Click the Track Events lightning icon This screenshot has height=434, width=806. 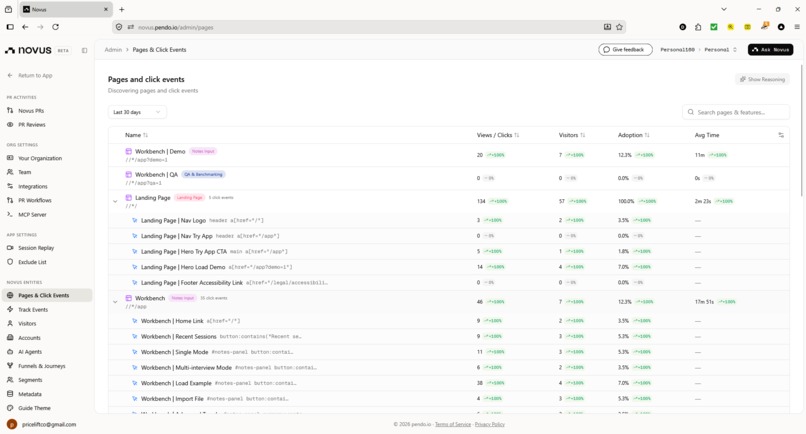point(10,310)
